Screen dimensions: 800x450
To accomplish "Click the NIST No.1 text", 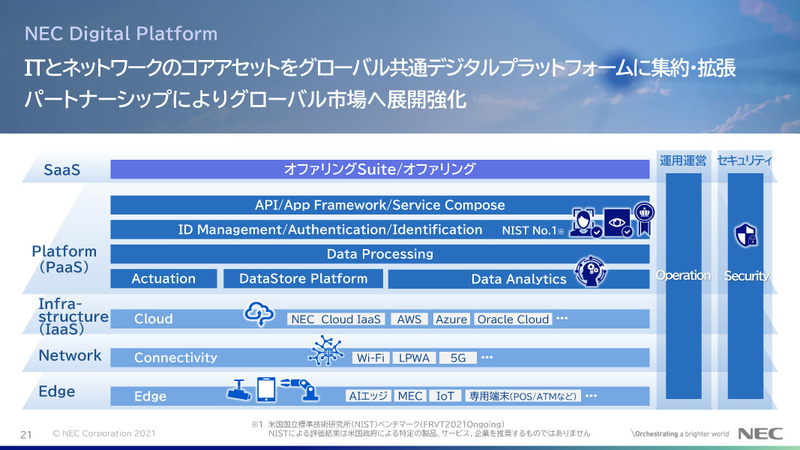I will point(532,231).
